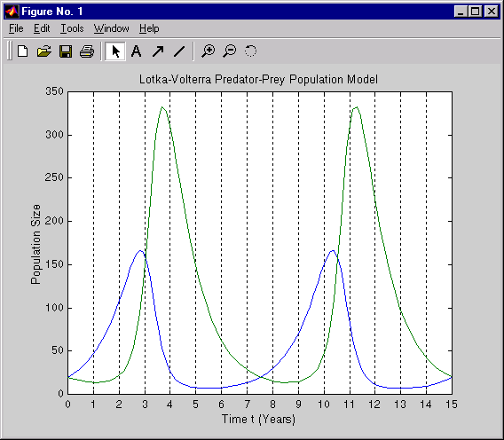Enable the Zoom In magnifier tool
Screen dimensions: 504x440
coord(208,51)
